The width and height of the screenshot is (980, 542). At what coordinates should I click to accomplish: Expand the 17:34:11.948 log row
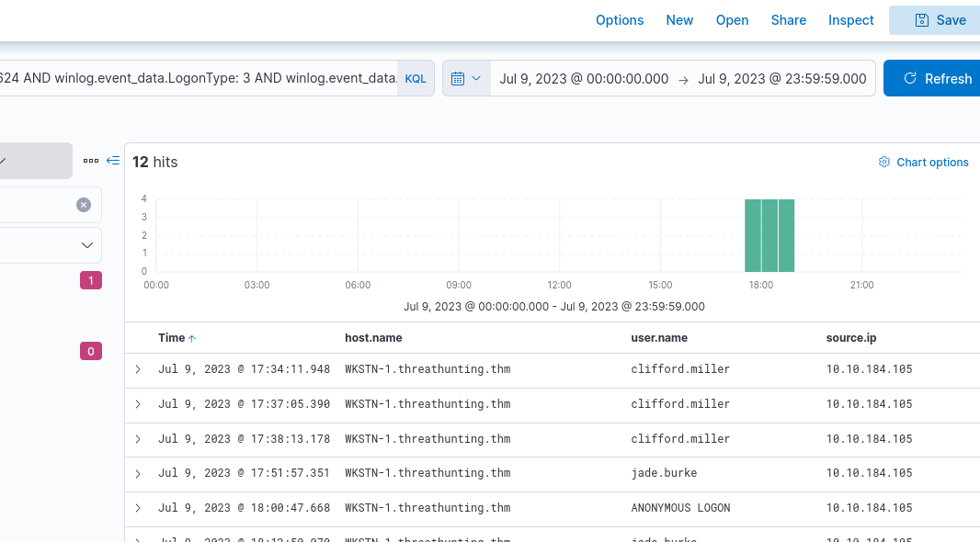(x=138, y=369)
